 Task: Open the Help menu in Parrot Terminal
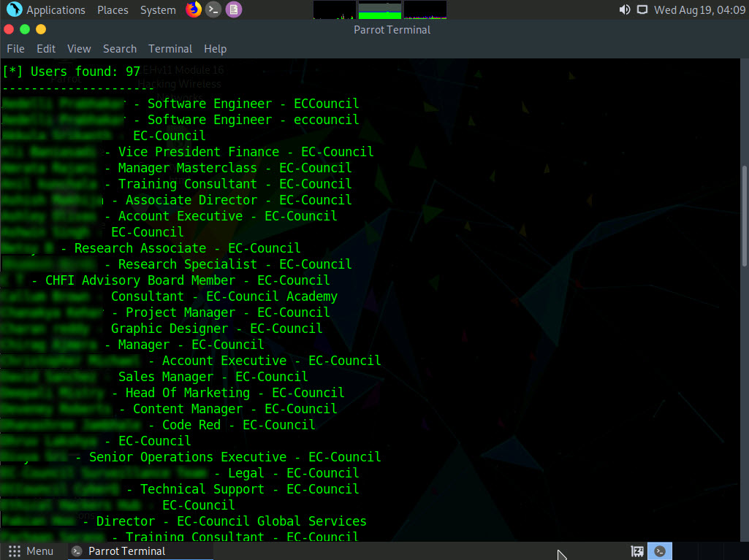215,49
